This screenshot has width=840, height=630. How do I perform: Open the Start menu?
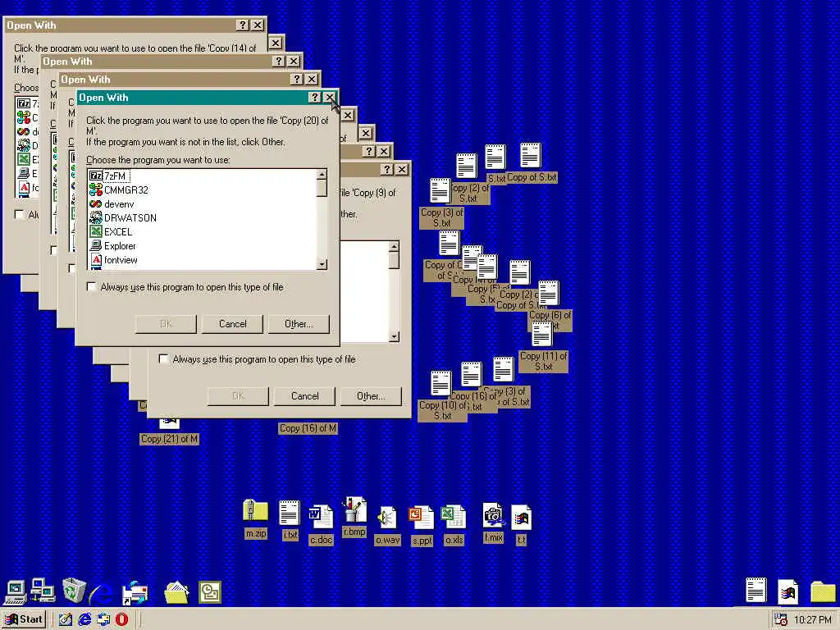pyautogui.click(x=25, y=619)
